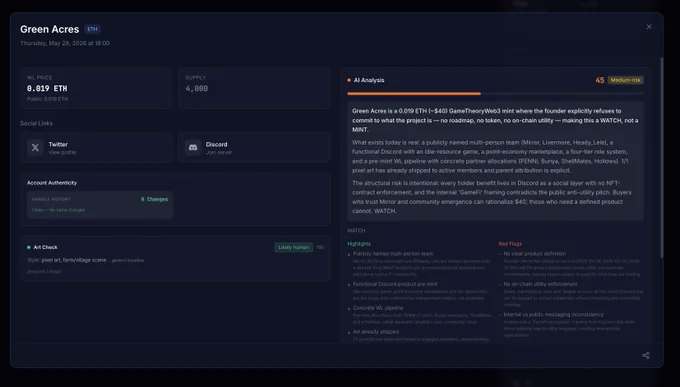Click the 0 Changes handle history value
Screen dimensions: 680x387
coord(154,199)
